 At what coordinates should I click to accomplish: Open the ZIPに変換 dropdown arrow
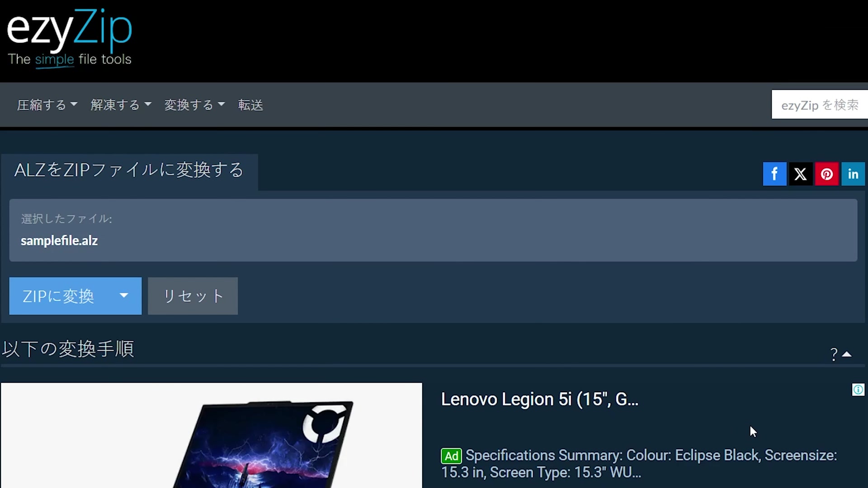pyautogui.click(x=124, y=296)
